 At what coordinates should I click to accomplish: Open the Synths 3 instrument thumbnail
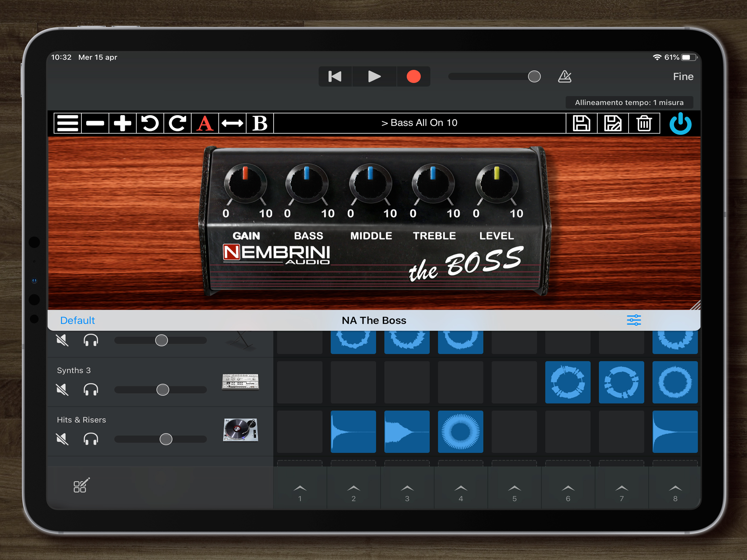pyautogui.click(x=240, y=382)
